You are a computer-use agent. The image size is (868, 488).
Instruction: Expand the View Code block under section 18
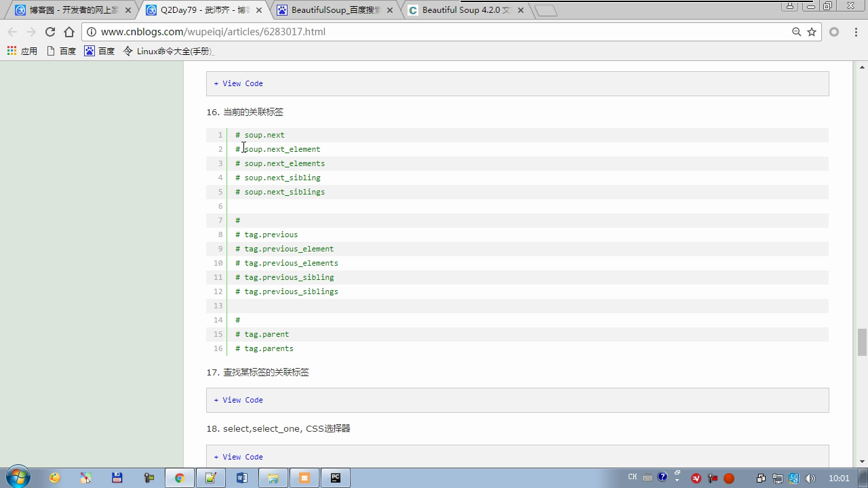(x=238, y=457)
